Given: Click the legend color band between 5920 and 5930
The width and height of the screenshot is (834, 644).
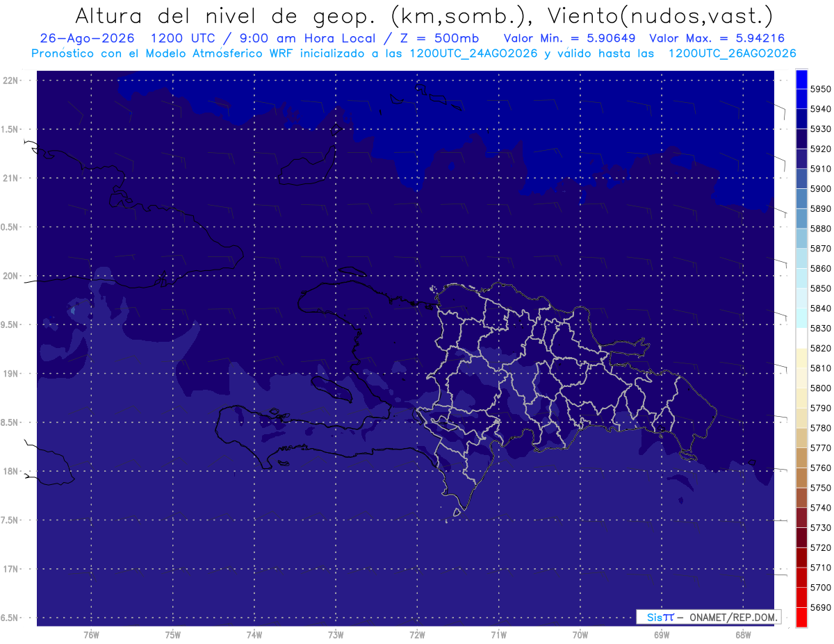Looking at the screenshot, I should point(801,138).
